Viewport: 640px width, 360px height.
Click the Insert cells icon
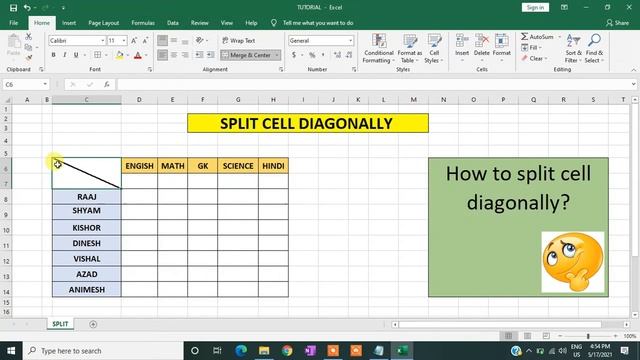[462, 41]
